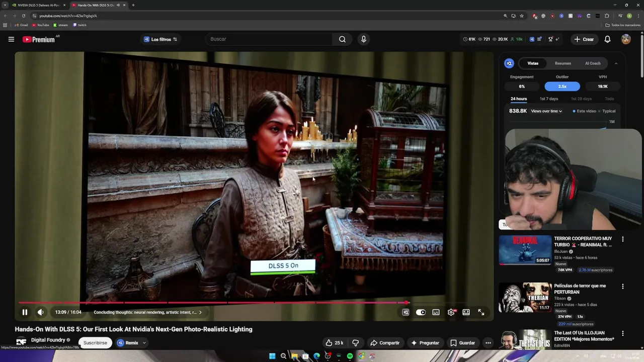The image size is (644, 362).
Task: Select the Todo range tab
Action: pos(609,99)
